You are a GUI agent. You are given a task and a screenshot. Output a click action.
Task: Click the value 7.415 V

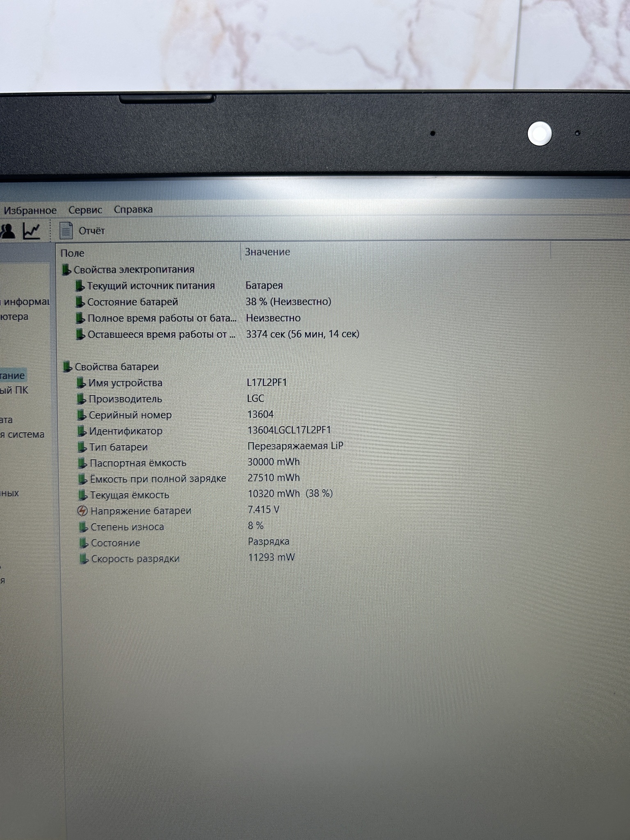[264, 509]
